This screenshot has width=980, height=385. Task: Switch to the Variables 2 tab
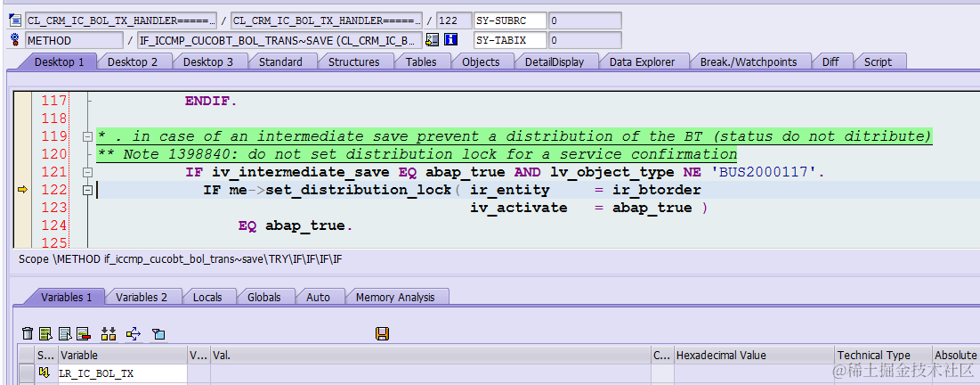coord(142,298)
